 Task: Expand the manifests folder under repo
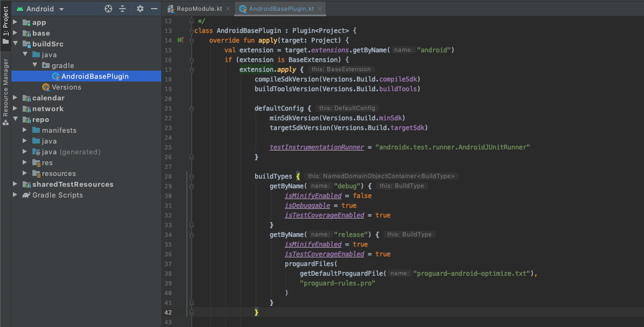click(x=24, y=130)
